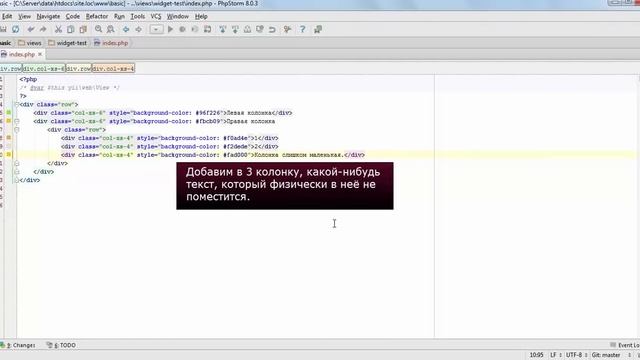Image resolution: width=640 pixels, height=360 pixels.
Task: Click gutter color swatch for #fbcb09
Action: pos(9,121)
